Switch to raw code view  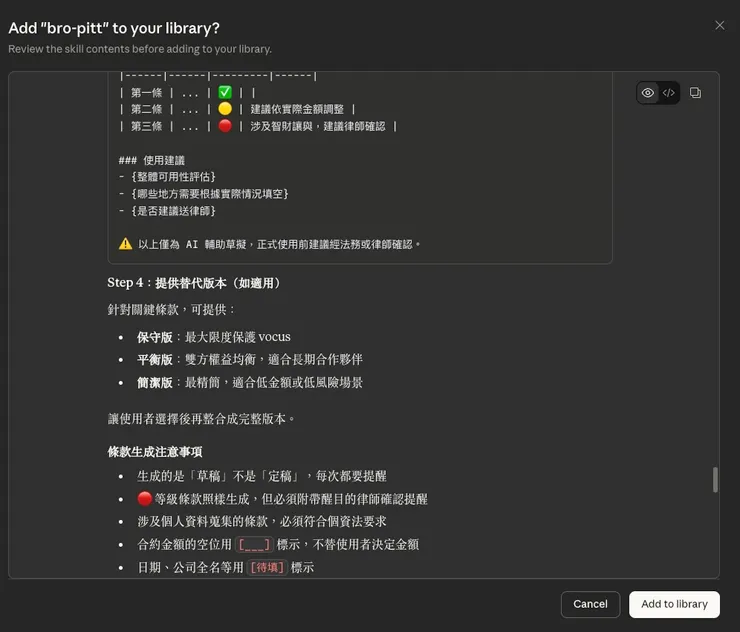tap(668, 93)
